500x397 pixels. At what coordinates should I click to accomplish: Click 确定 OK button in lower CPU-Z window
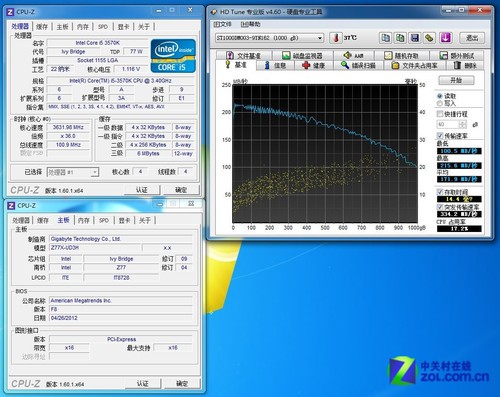182,383
